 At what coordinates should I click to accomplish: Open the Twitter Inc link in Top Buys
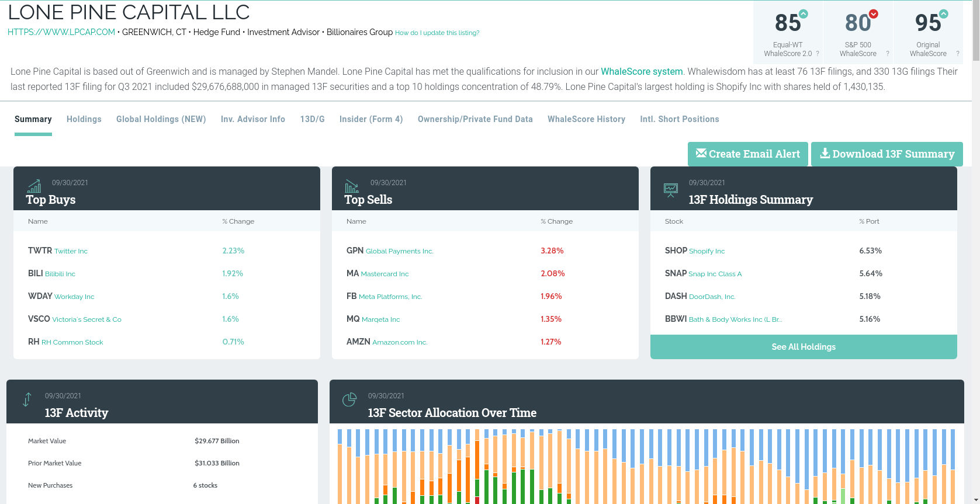[71, 251]
